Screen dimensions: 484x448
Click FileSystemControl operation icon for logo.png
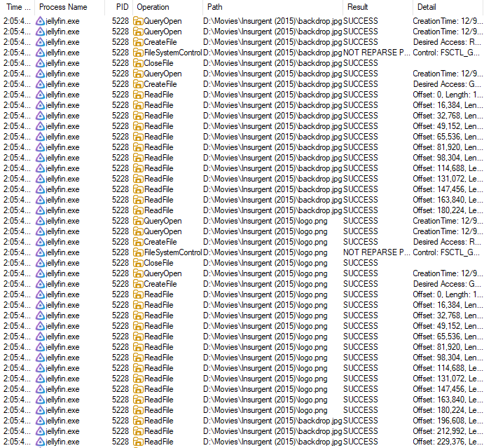pyautogui.click(x=138, y=252)
